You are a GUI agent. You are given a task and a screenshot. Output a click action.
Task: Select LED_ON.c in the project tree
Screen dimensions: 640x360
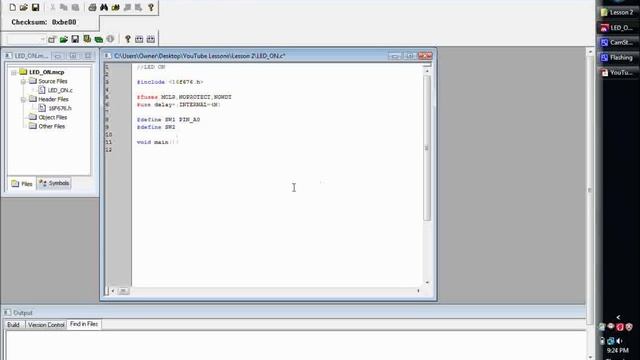point(60,90)
